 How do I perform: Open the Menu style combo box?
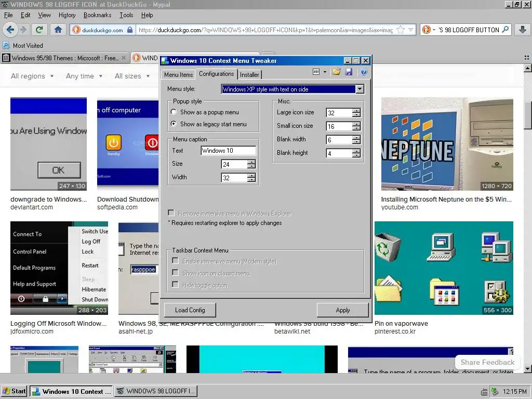click(x=292, y=89)
